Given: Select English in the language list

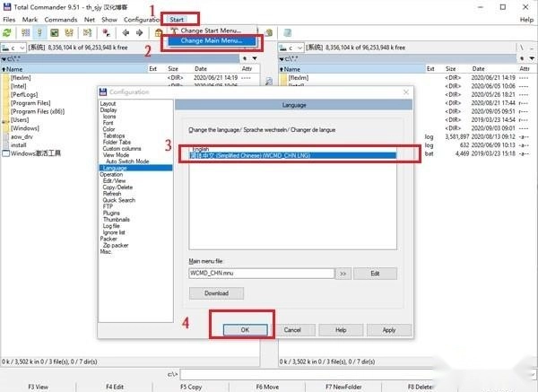Looking at the screenshot, I should tap(201, 149).
